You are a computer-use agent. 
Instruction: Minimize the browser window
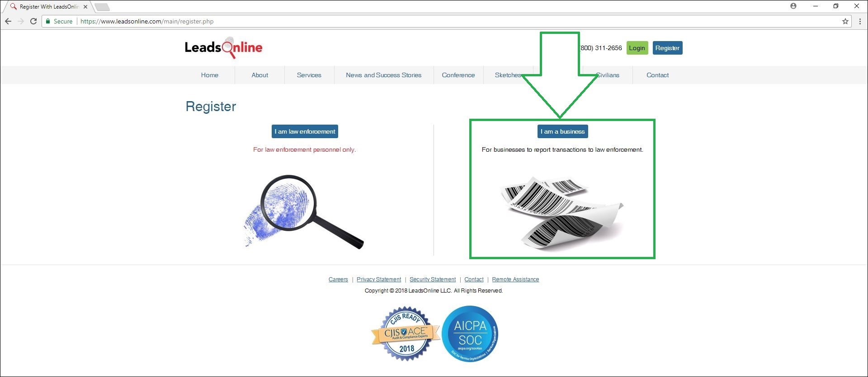[816, 6]
